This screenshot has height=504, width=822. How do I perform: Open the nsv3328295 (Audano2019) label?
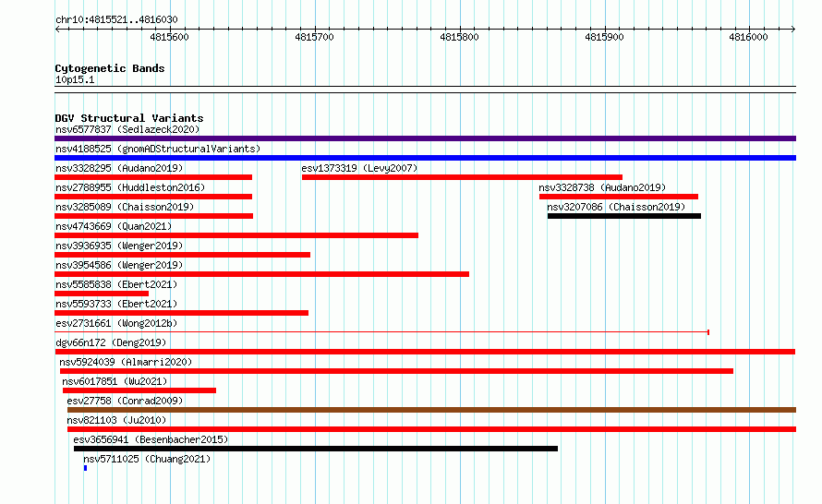coord(119,168)
